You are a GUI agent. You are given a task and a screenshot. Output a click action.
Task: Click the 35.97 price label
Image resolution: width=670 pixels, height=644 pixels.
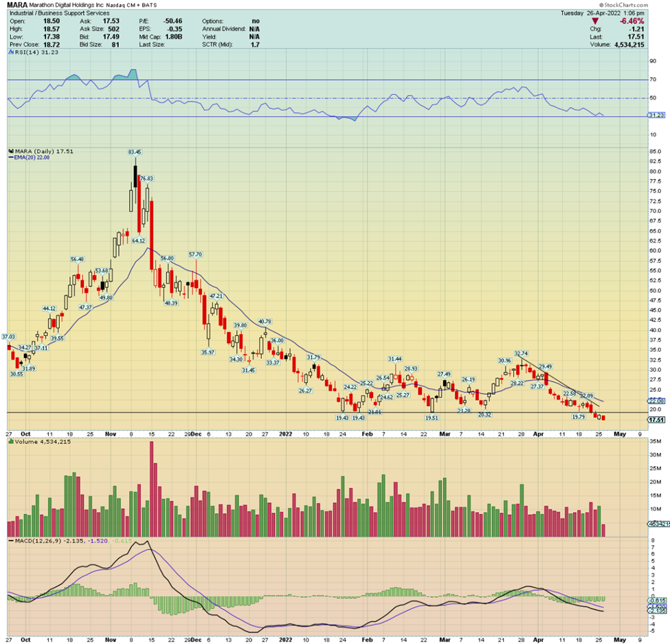208,352
